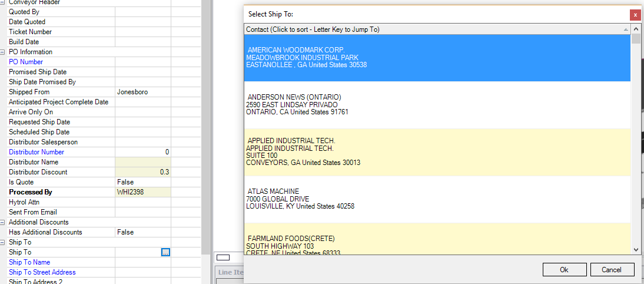
Task: Click the Ship To ellipsis browse button
Action: [165, 252]
